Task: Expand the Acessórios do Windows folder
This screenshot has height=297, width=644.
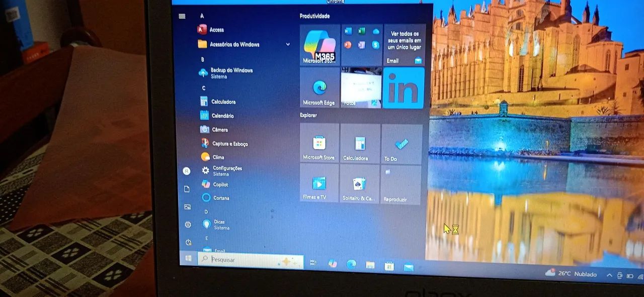Action: coord(244,44)
